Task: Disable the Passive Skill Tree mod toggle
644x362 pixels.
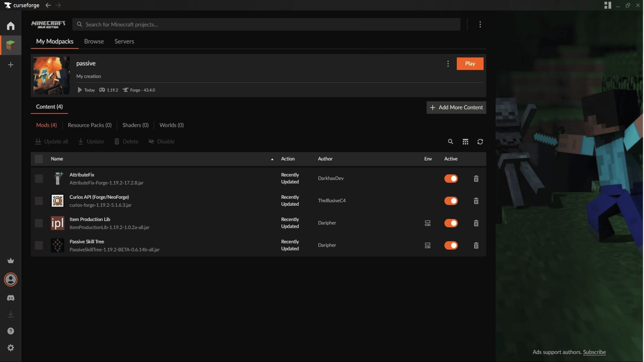Action: 451,245
